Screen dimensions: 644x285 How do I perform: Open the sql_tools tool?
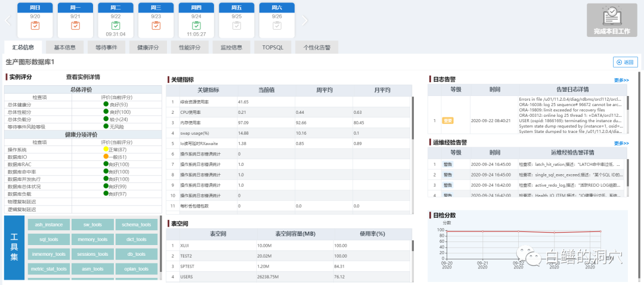pos(49,240)
